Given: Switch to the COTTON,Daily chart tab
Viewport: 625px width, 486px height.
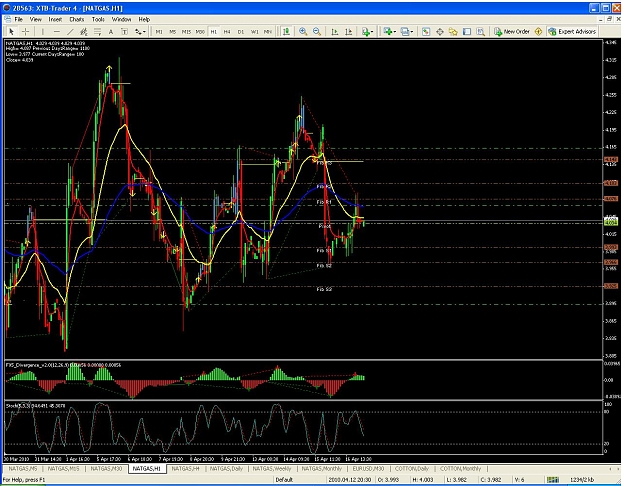Looking at the screenshot, I should tap(412, 468).
